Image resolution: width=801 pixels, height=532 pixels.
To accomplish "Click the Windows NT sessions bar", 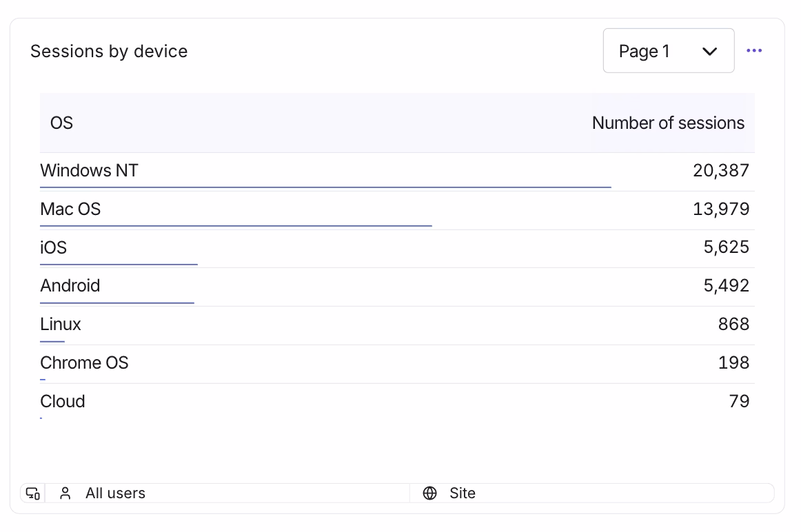I will click(x=325, y=187).
